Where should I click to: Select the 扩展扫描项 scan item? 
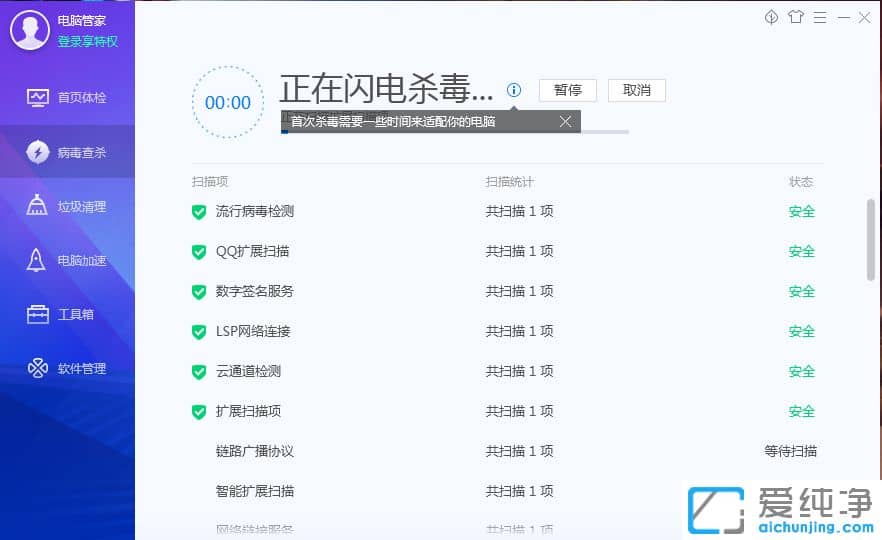point(249,411)
